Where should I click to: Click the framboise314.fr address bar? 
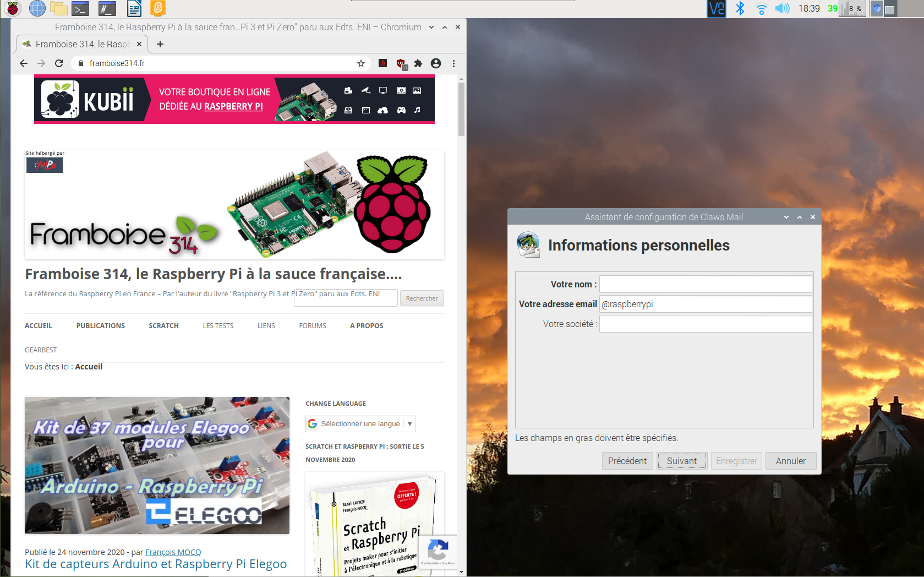[x=220, y=63]
